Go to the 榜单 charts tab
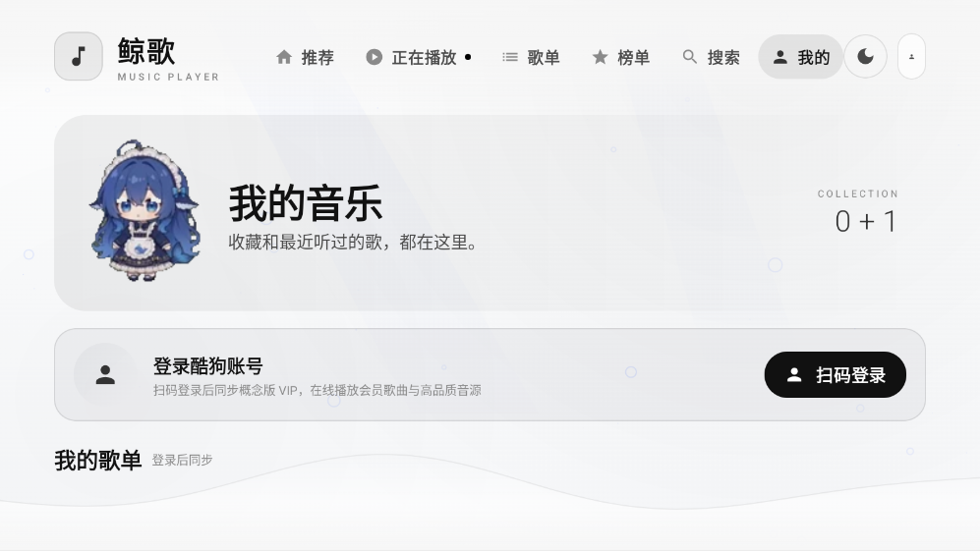Image resolution: width=980 pixels, height=551 pixels. [x=621, y=57]
